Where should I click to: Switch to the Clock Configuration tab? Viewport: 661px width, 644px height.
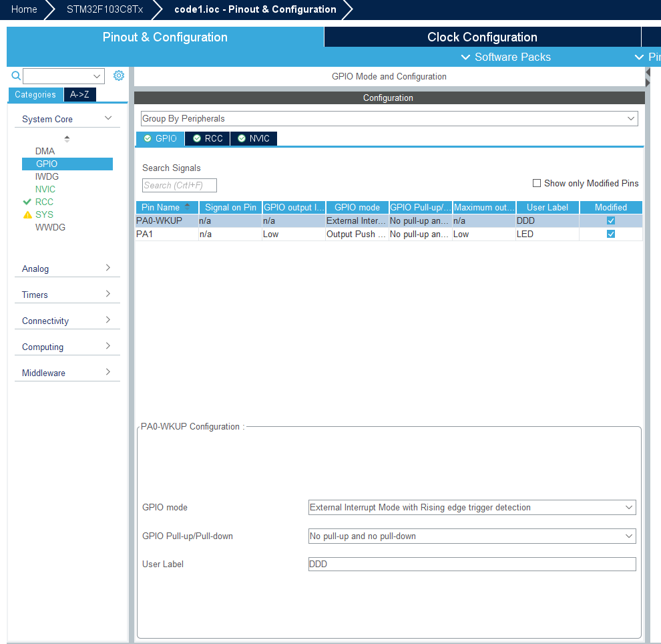[x=482, y=37]
